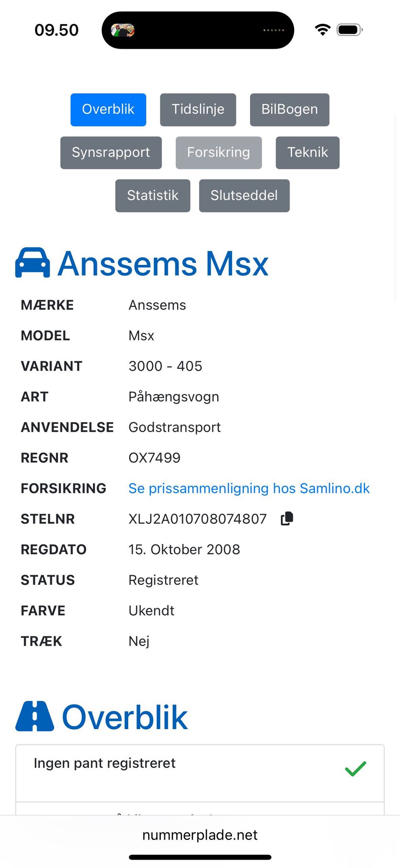Tap the Wi-Fi status icon

322,30
